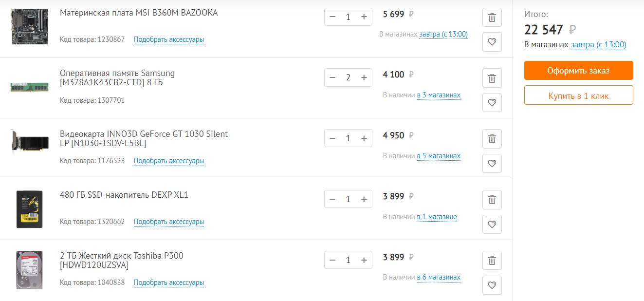Show the 3 stores stocking Samsung RAM

coord(438,95)
